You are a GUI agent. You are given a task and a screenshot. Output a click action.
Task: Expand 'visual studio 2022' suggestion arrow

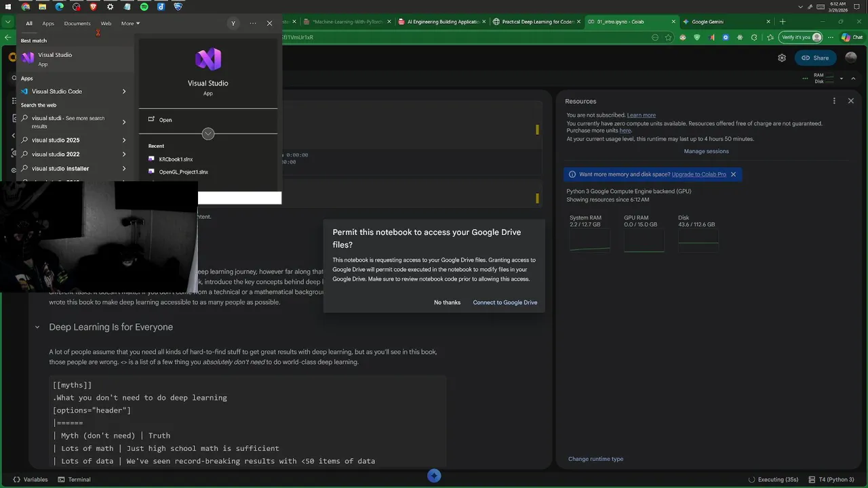pos(124,155)
